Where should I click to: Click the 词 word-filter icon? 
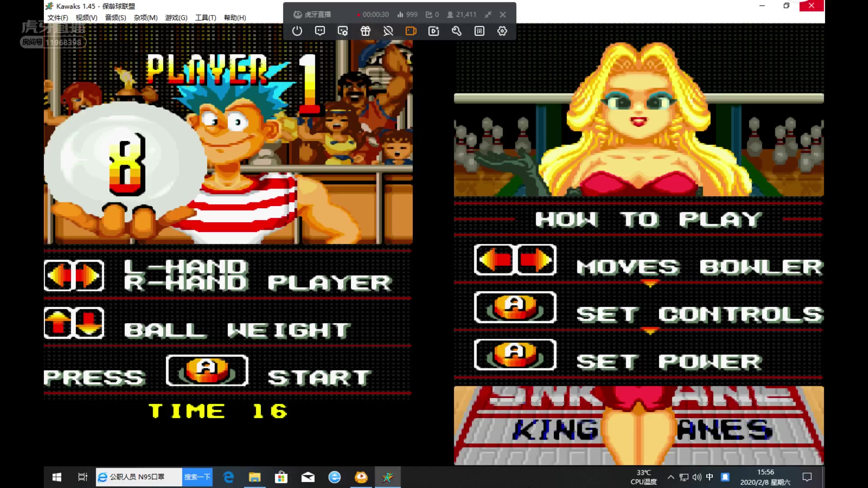479,31
